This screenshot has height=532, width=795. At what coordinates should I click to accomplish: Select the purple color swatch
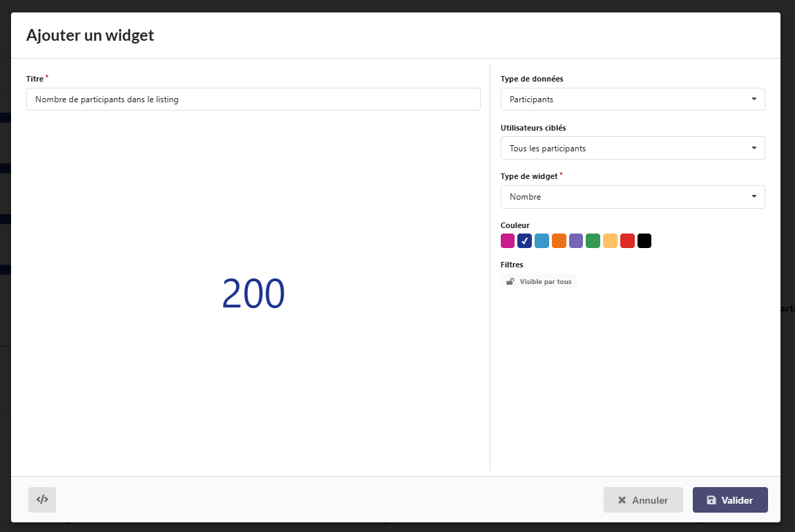[x=576, y=241]
